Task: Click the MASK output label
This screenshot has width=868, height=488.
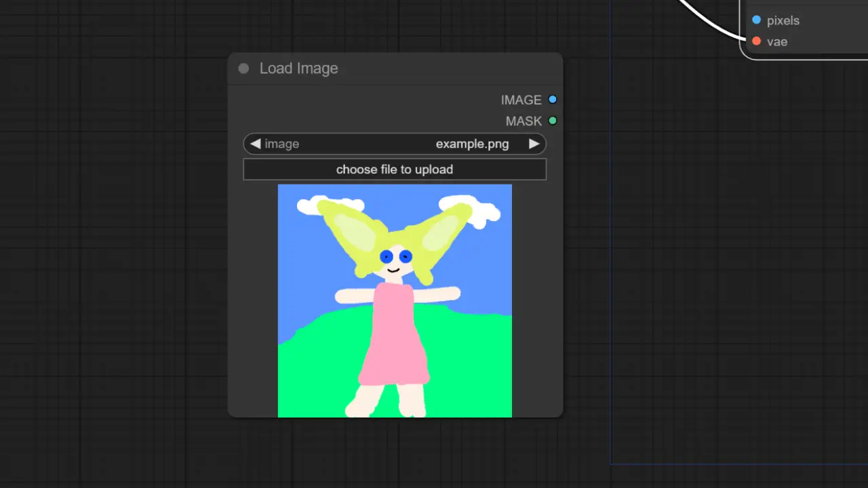Action: pos(524,121)
